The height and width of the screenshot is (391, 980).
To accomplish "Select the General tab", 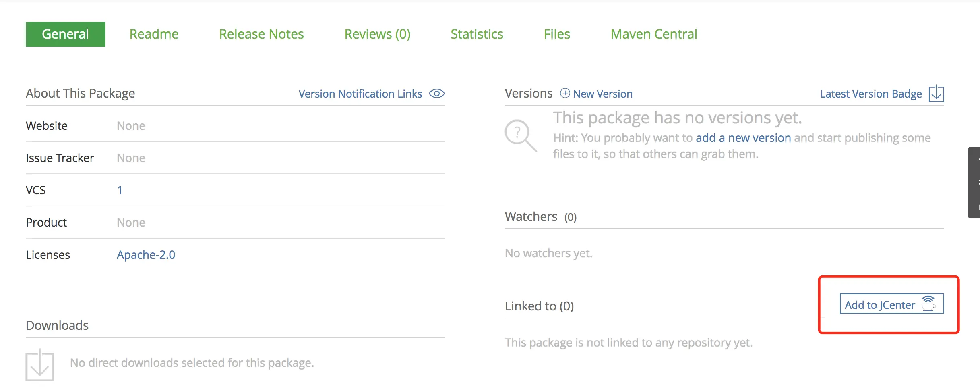I will (65, 34).
